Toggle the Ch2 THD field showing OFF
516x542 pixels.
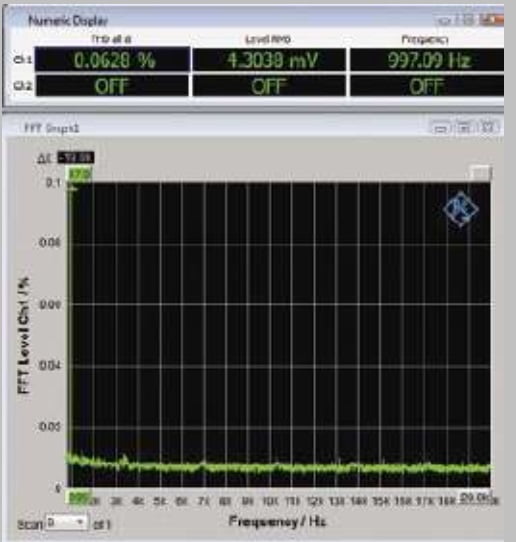[113, 86]
